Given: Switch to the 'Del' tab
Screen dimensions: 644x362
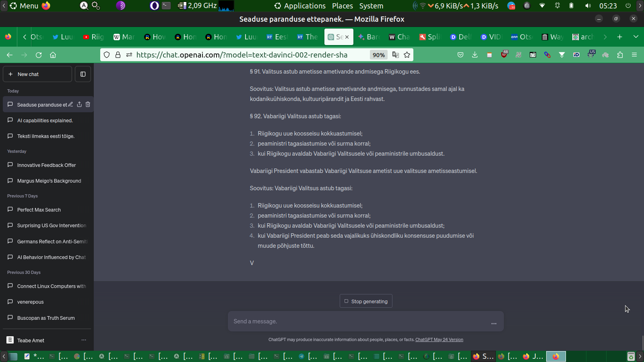Looking at the screenshot, I should [x=460, y=37].
